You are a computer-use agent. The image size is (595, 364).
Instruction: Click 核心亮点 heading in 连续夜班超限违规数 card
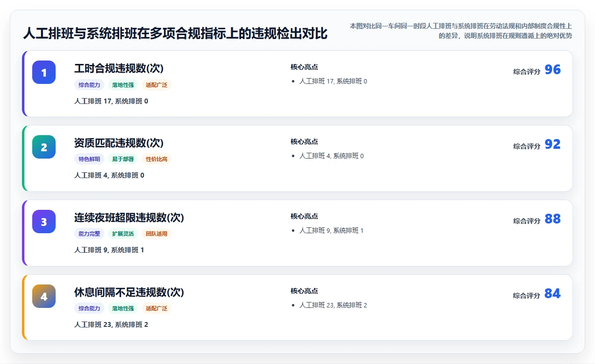point(304,217)
